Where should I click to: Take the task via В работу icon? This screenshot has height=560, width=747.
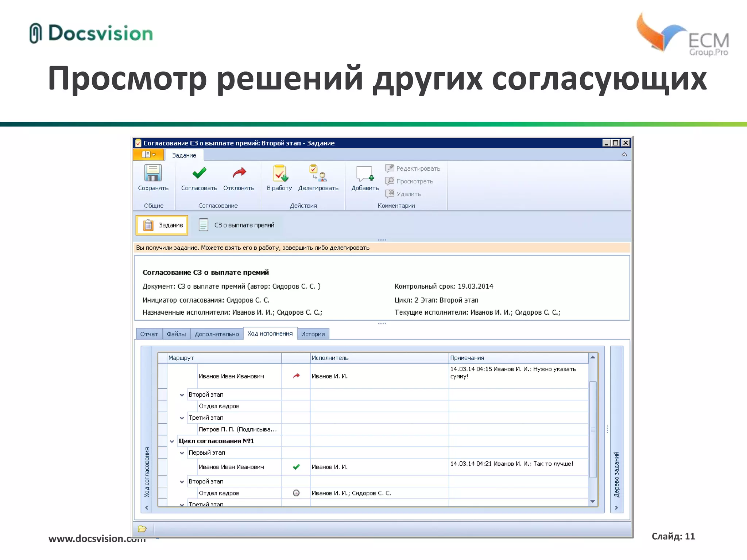pyautogui.click(x=280, y=173)
